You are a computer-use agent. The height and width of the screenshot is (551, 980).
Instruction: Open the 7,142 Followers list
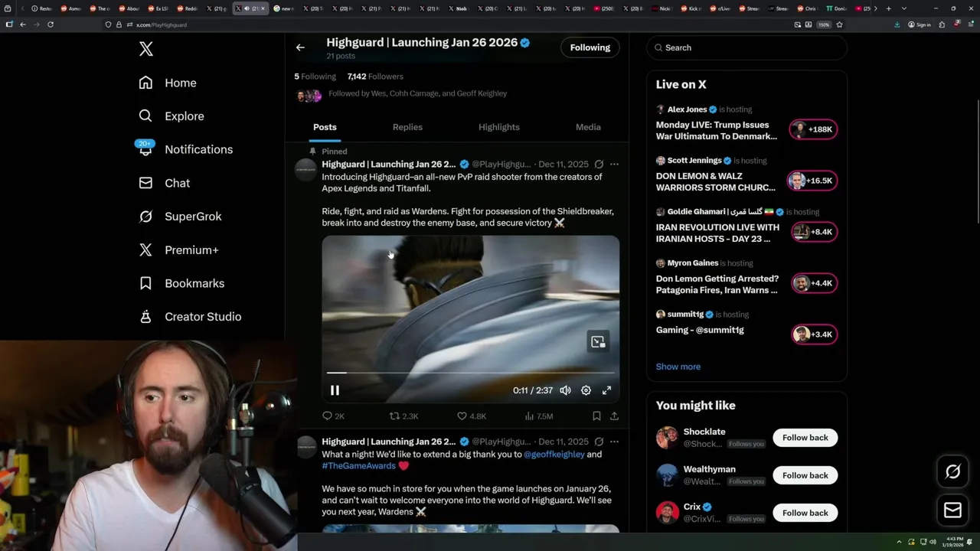(375, 77)
